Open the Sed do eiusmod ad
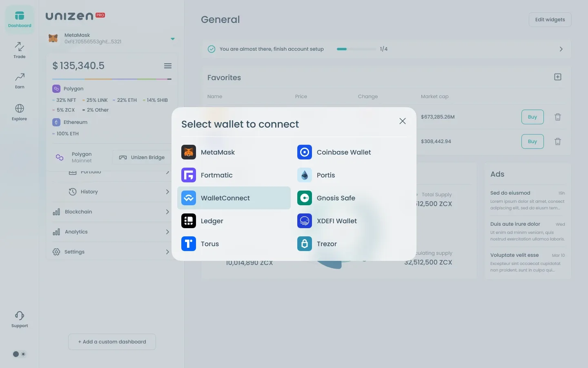 pyautogui.click(x=528, y=200)
